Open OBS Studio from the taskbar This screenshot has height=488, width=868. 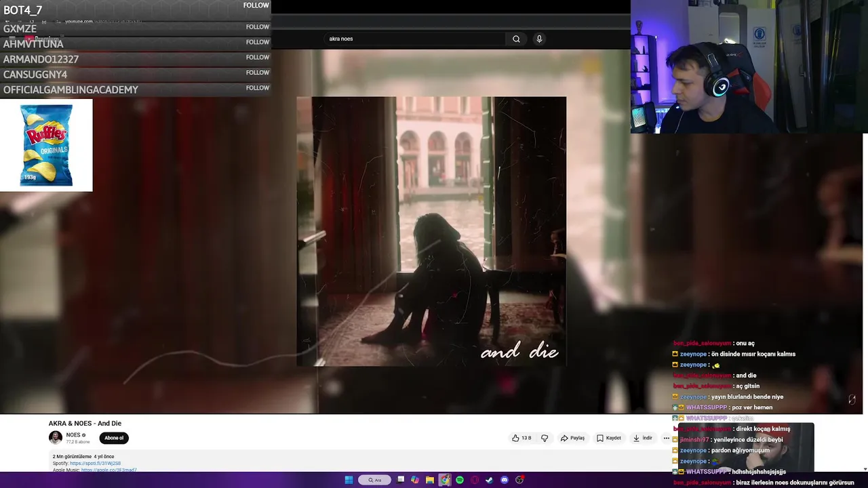point(519,480)
